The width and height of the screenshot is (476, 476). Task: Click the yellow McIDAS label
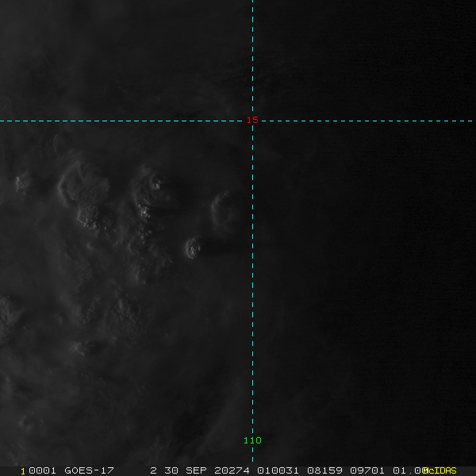tap(440, 470)
